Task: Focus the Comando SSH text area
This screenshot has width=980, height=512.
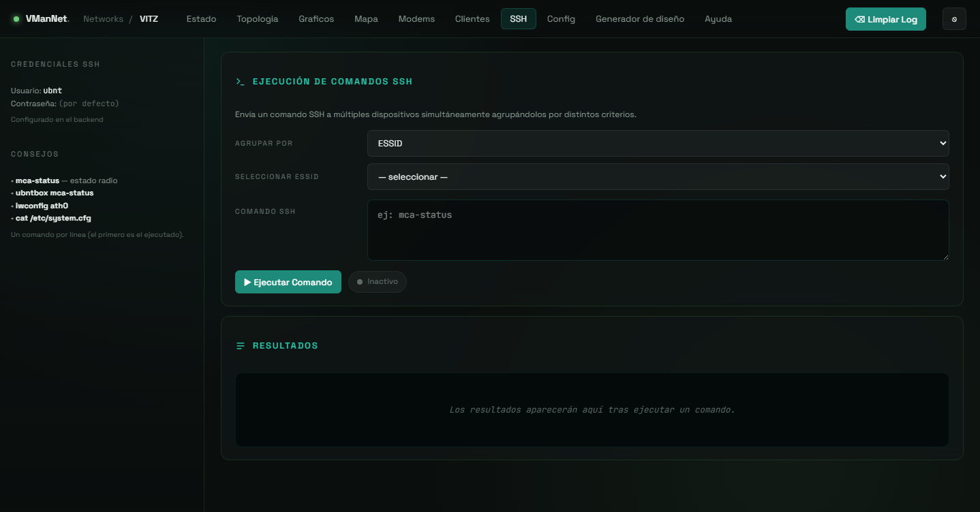Action: tap(658, 229)
